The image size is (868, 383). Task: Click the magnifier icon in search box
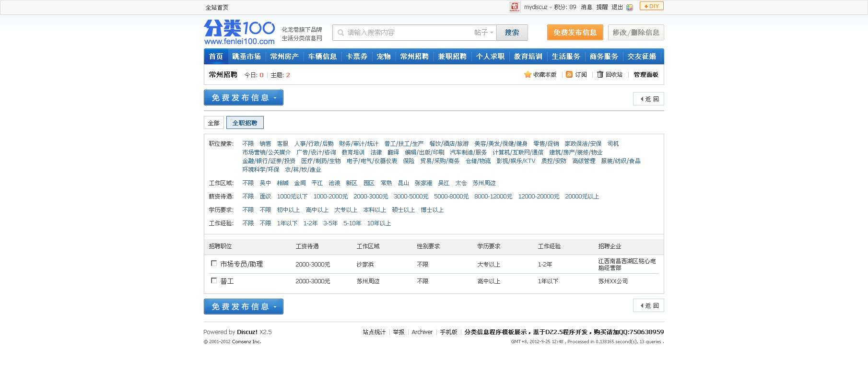340,33
